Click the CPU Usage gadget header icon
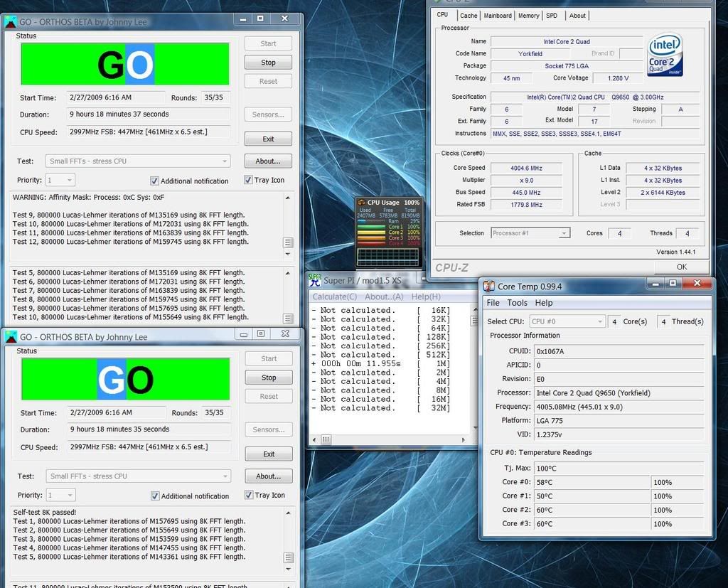The height and width of the screenshot is (588, 728). [x=361, y=203]
